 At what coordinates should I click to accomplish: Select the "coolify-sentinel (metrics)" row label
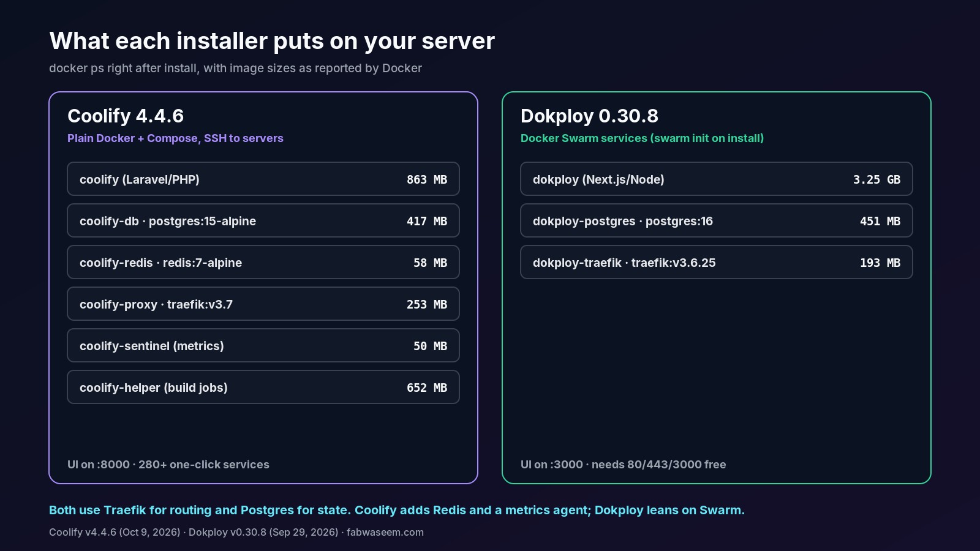(152, 346)
